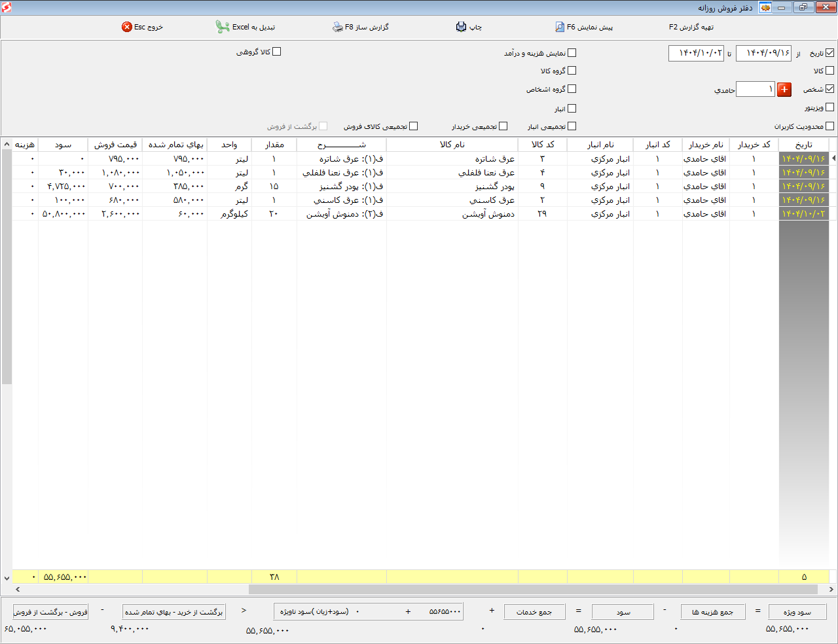Enable the تجمیعی انبار checkbox

point(572,126)
